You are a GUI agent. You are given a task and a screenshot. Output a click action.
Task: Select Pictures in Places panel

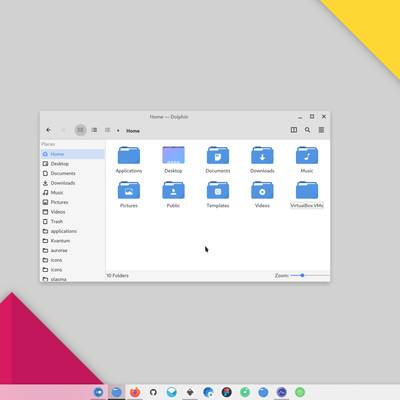click(x=73, y=202)
